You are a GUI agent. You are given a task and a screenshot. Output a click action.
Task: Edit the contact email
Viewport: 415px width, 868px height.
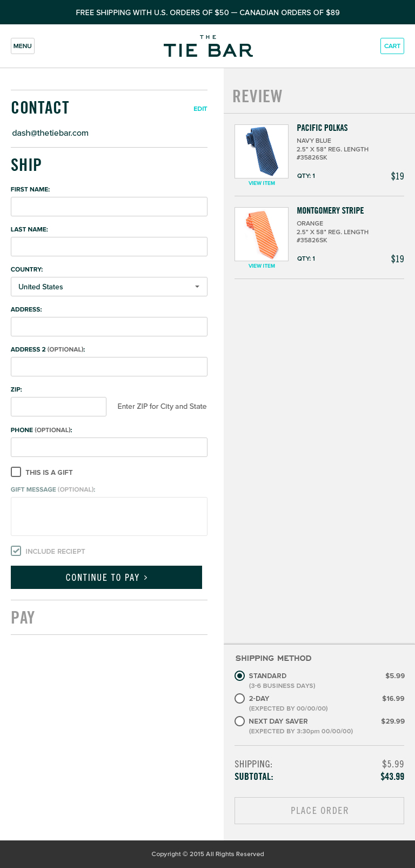click(x=200, y=109)
